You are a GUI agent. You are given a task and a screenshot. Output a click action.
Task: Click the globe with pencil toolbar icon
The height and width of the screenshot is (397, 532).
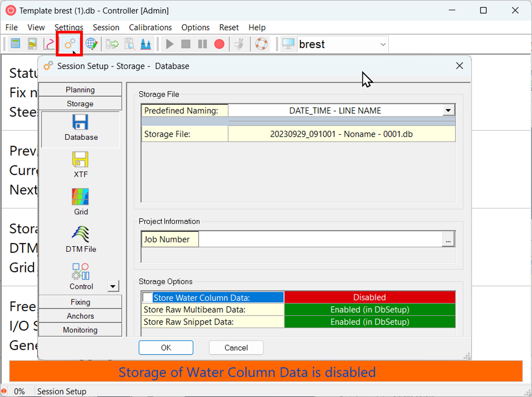91,44
